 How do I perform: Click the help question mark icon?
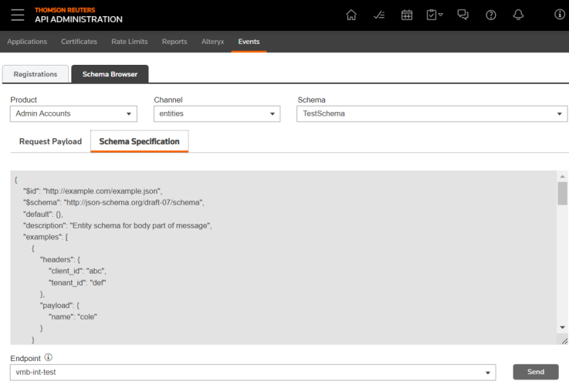[490, 15]
